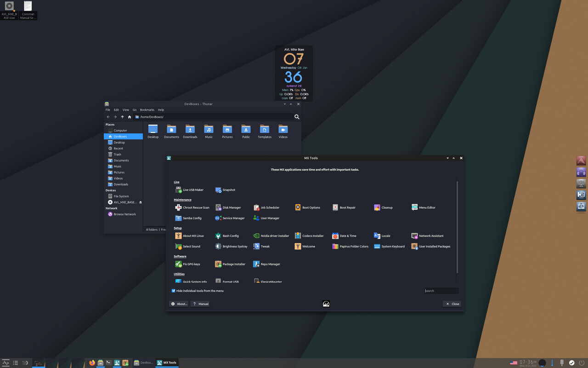Screen dimensions: 588x368
Task: Launch Network Assistant
Action: click(x=427, y=236)
